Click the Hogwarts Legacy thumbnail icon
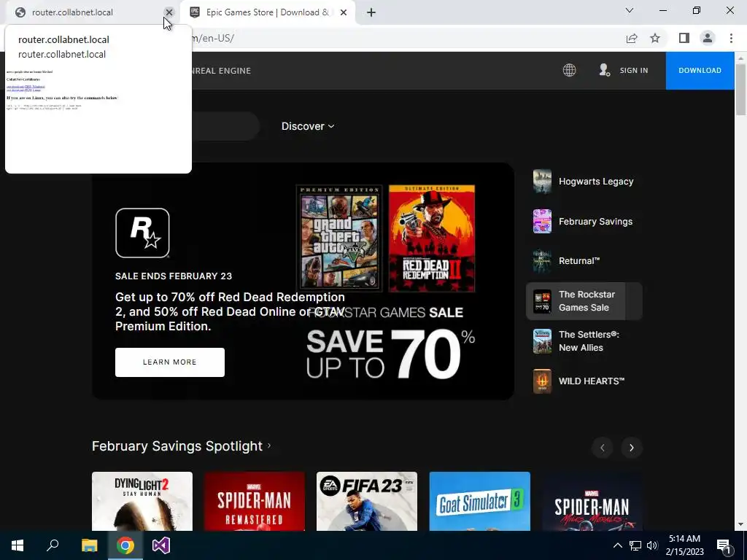This screenshot has width=747, height=560. [x=542, y=182]
